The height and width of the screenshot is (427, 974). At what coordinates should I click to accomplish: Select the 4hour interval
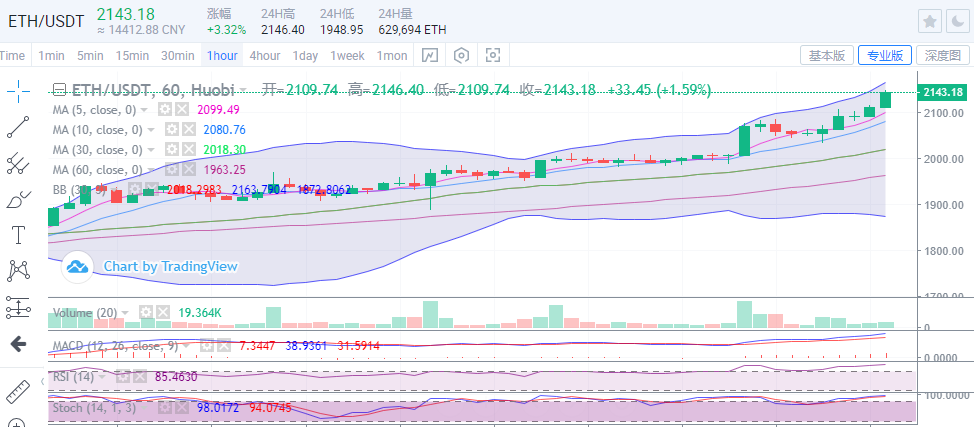point(265,55)
